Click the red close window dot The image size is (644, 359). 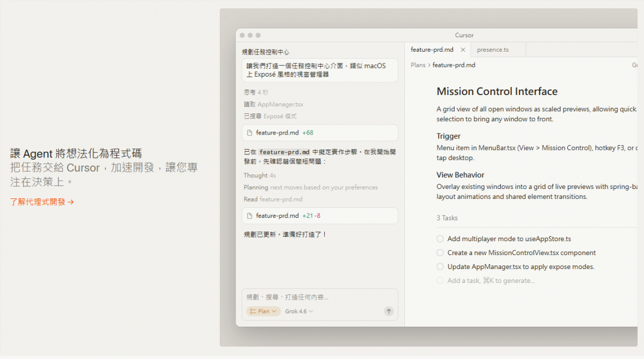[242, 36]
